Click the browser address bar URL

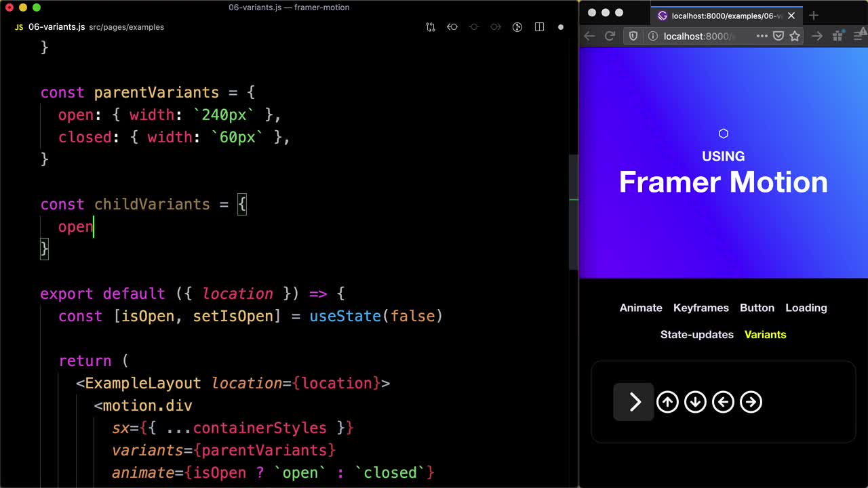coord(698,37)
